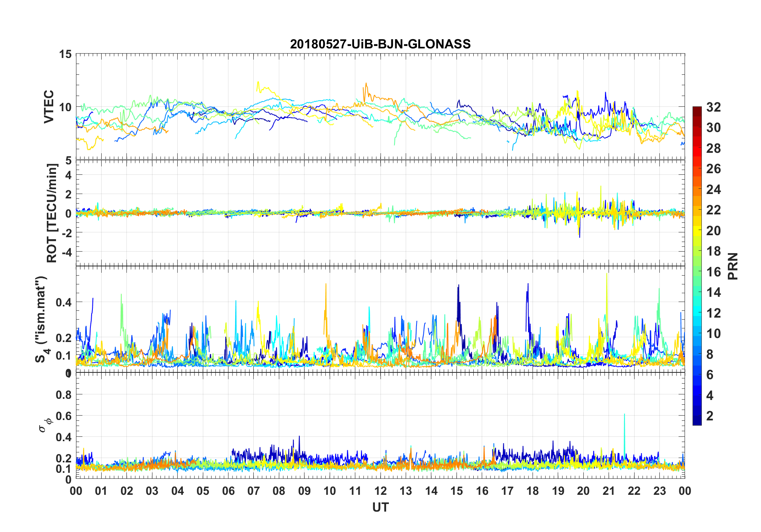Viewport: 761px width, 532px height.
Task: Select the dark blue colorbar bottom near 2
Action: pos(697,420)
